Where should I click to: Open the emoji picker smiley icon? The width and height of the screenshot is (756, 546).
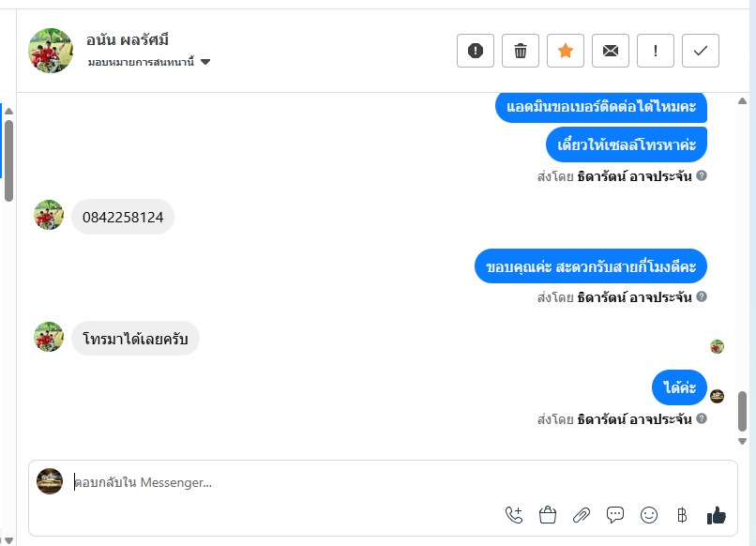[649, 514]
